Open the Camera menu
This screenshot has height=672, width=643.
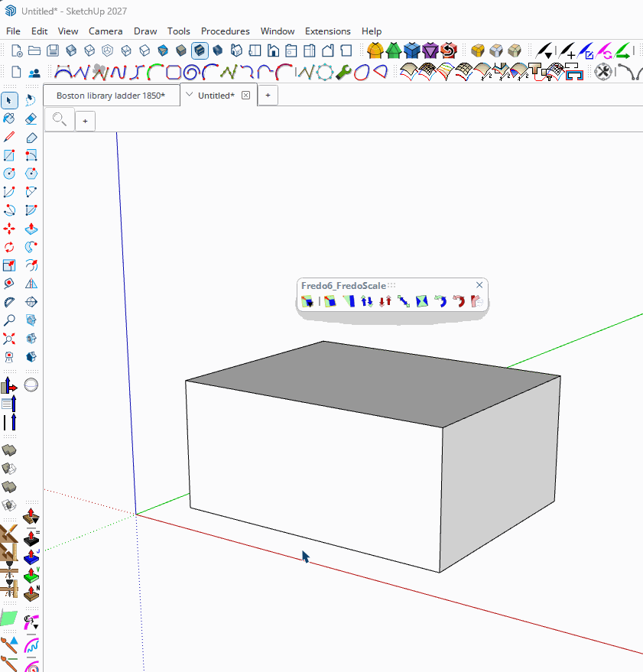pos(106,31)
